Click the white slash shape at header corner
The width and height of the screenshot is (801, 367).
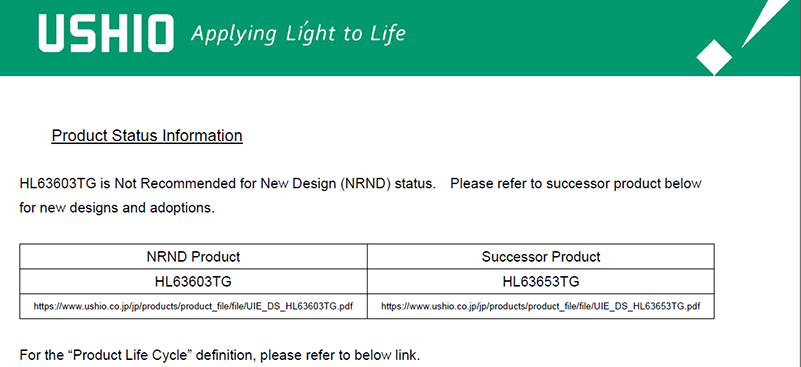766,23
